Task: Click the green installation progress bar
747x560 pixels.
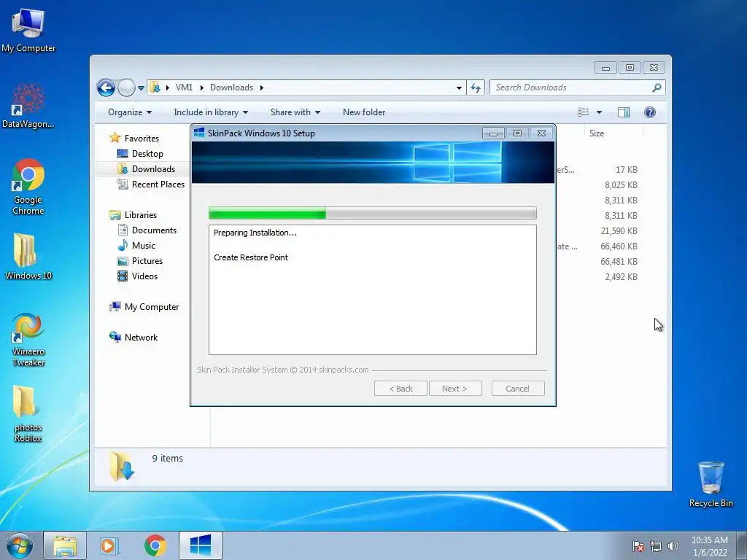Action: [373, 213]
